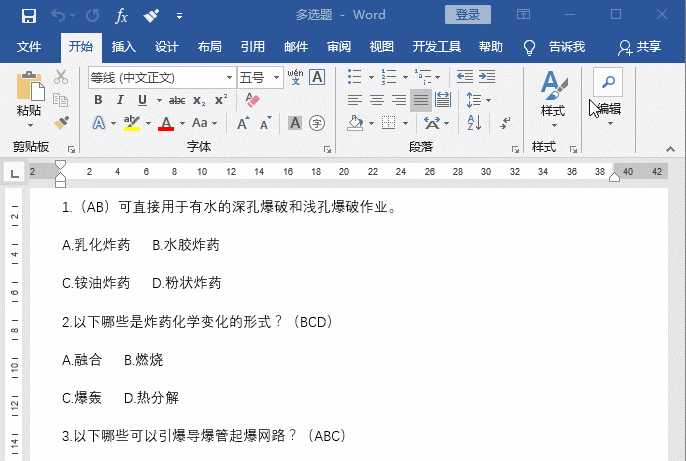Align text right
Screen dimensions: 686x461
pyautogui.click(x=399, y=100)
